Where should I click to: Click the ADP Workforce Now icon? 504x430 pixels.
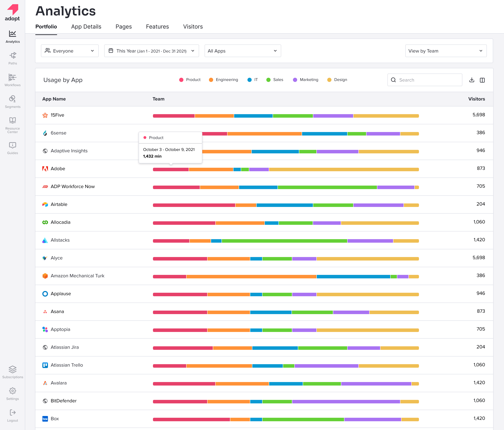click(x=45, y=187)
